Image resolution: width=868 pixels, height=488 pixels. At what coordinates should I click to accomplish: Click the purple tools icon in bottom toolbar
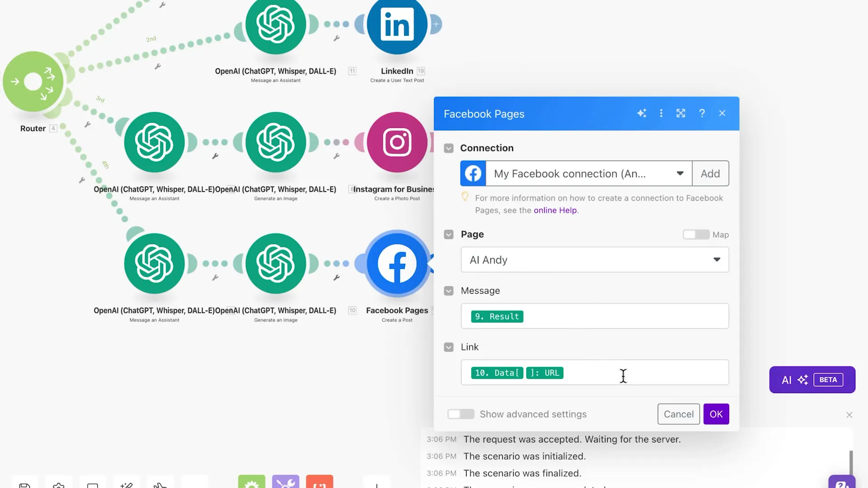(286, 482)
